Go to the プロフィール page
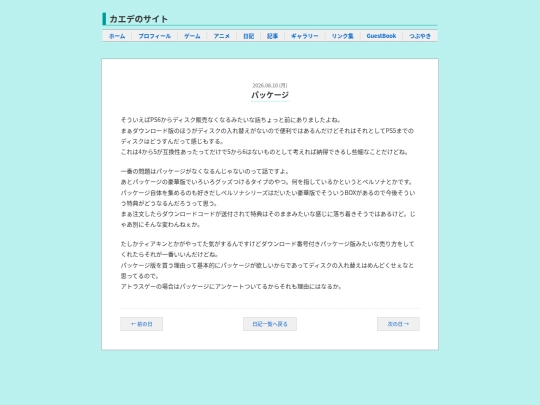 point(155,36)
